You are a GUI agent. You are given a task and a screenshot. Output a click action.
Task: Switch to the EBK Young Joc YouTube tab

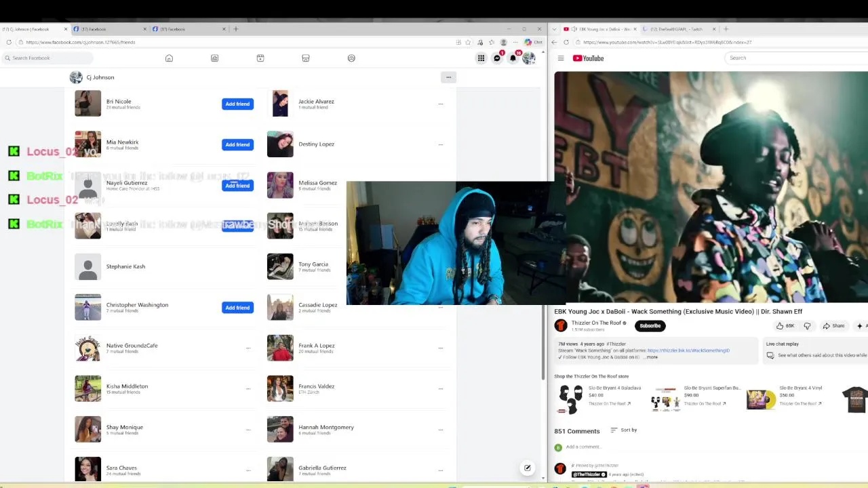[x=599, y=29]
